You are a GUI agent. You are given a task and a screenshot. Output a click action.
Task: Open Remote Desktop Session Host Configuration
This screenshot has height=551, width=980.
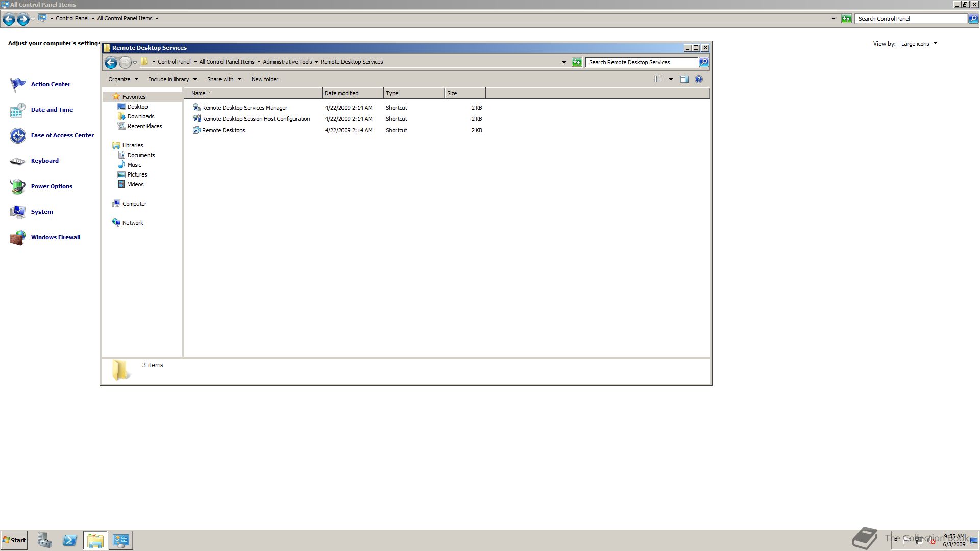[x=255, y=119]
